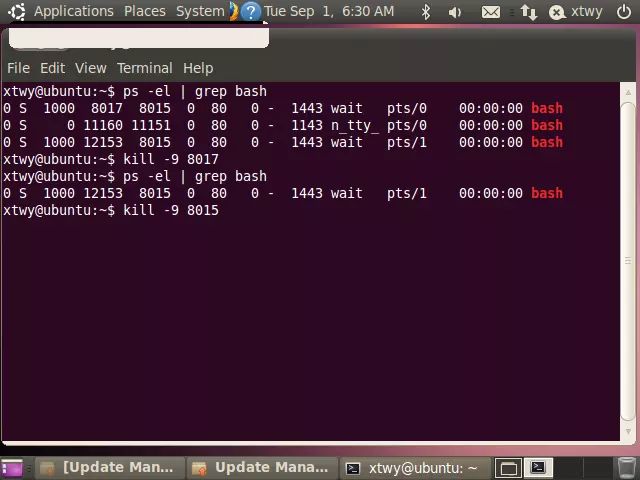Open the Ubuntu logo main menu icon

17,11
